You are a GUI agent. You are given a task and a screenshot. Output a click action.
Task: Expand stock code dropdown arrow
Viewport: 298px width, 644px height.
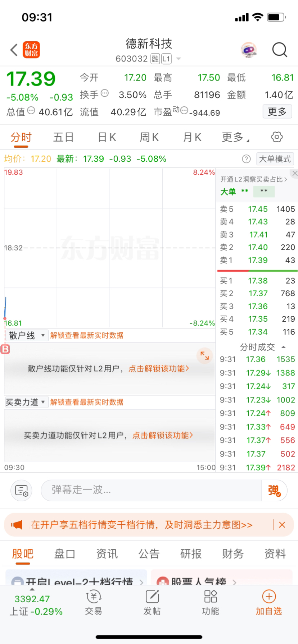pos(179,59)
